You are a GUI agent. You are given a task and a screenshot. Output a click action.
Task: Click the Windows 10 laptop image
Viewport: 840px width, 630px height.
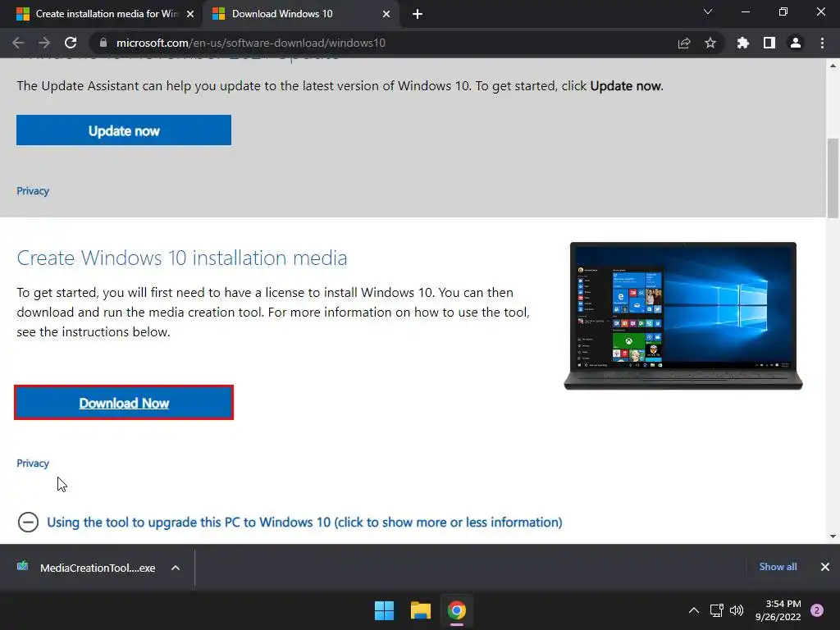coord(683,316)
